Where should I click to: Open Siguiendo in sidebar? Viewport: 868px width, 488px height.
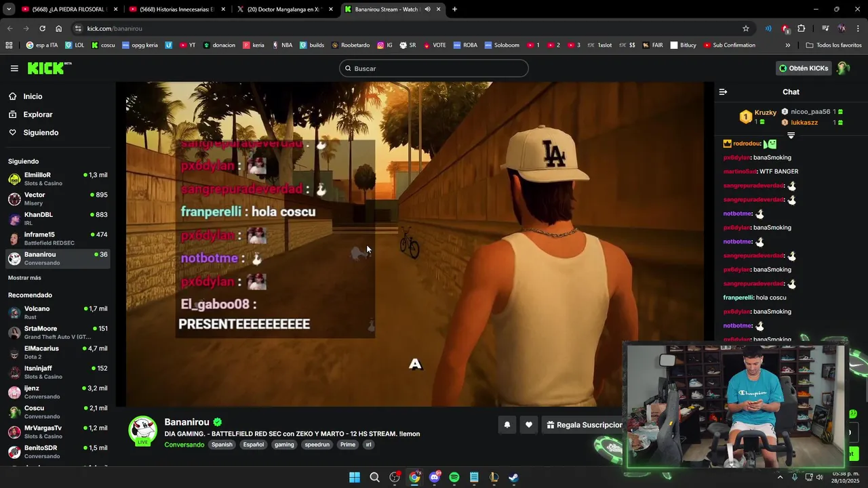41,132
